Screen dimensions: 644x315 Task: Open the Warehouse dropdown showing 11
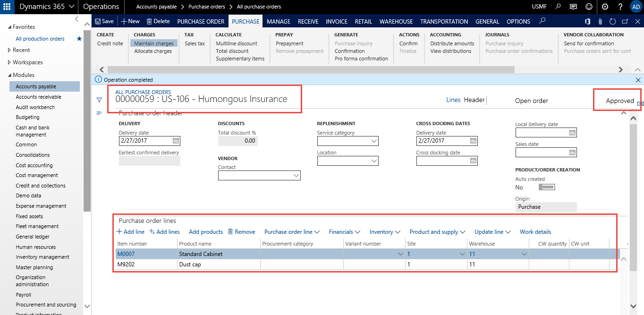pos(524,254)
